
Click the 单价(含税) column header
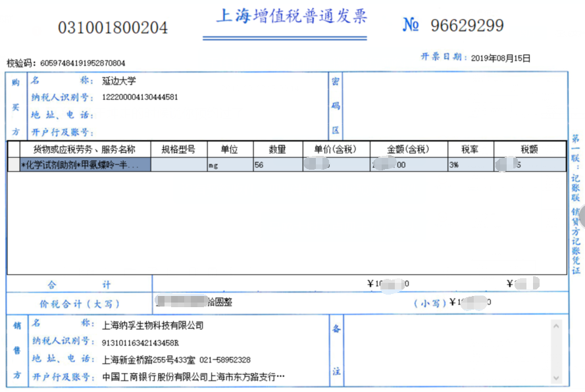336,149
